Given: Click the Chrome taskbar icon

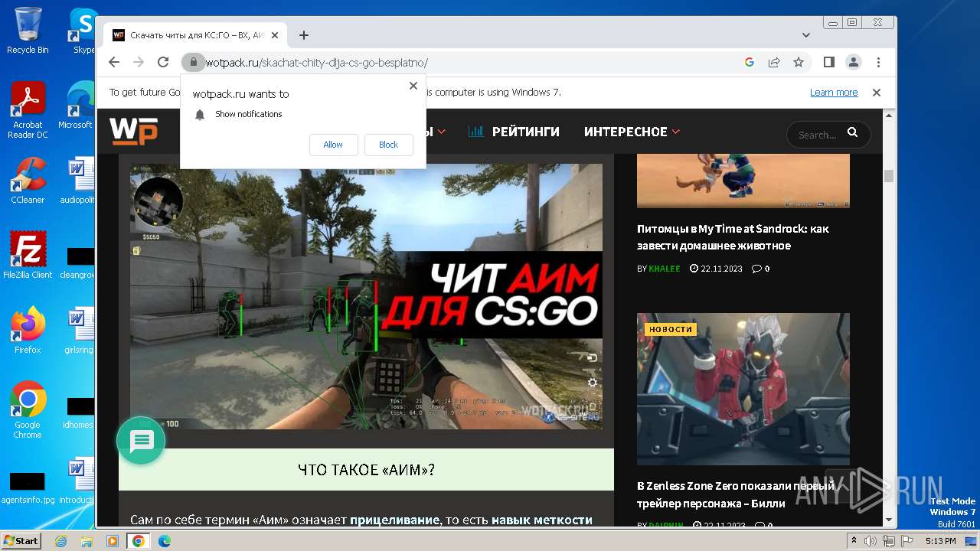Looking at the screenshot, I should point(139,541).
